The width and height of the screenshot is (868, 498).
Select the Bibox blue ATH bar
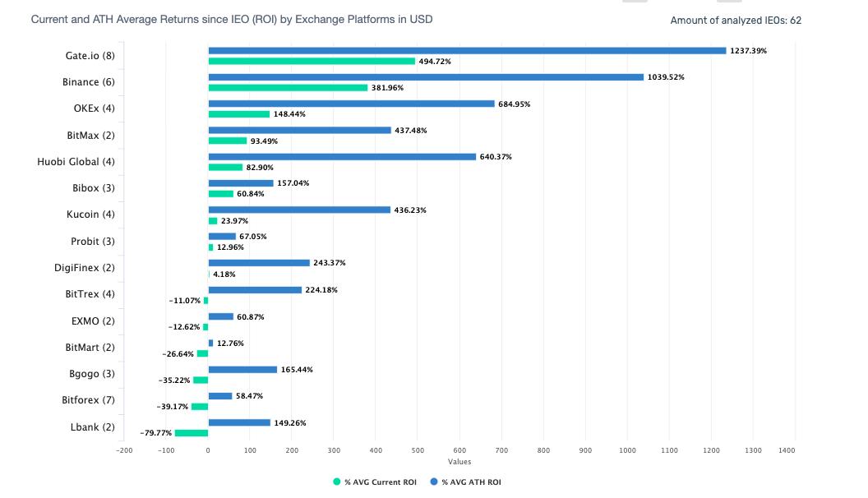[x=241, y=184]
